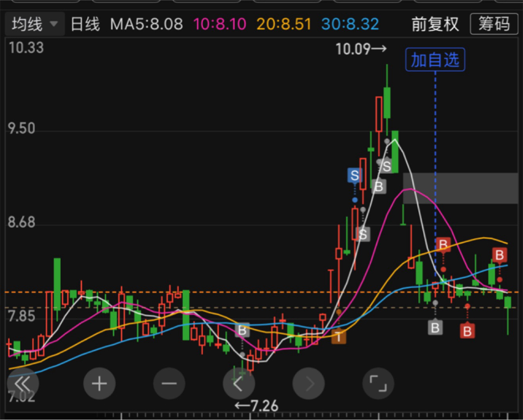Click the 7.85 price axis label
This screenshot has height=420, width=523.
tap(21, 316)
